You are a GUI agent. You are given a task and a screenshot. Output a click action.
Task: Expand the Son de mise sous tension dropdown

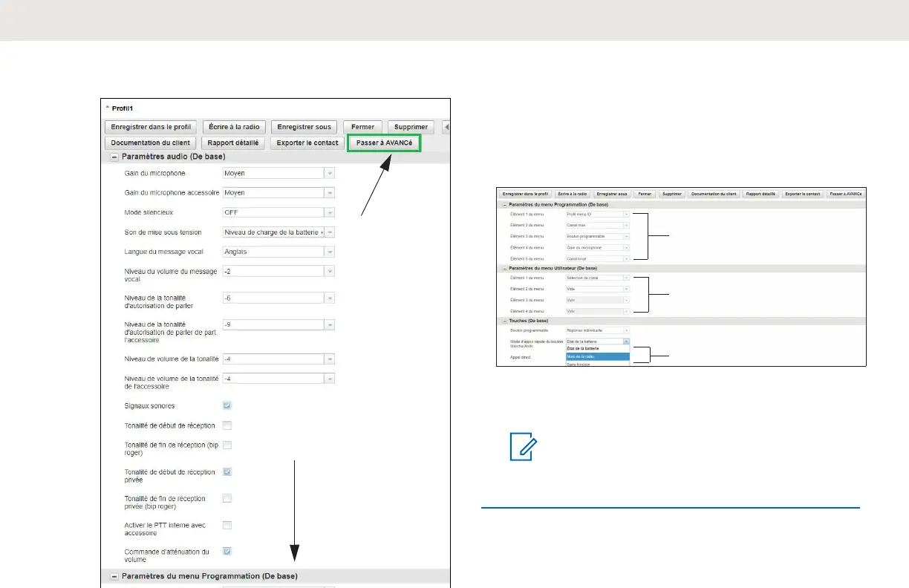(330, 232)
